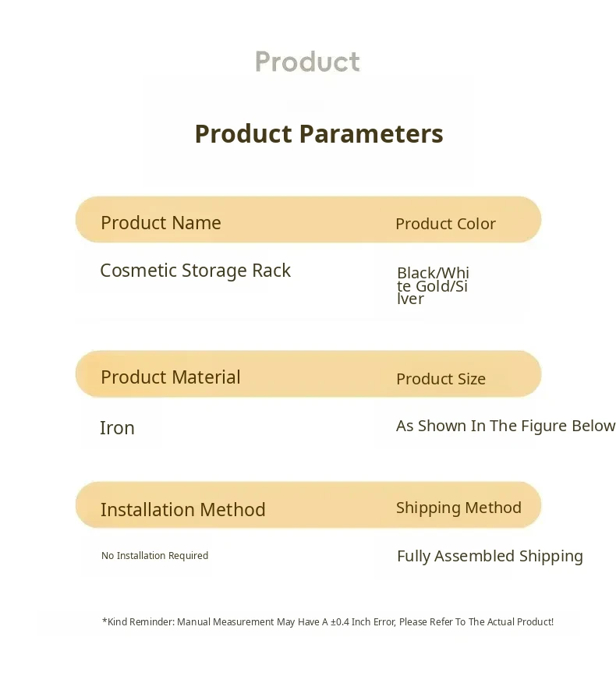Viewport: 616px width, 676px height.
Task: Click the "Product Size" header label
Action: click(441, 379)
